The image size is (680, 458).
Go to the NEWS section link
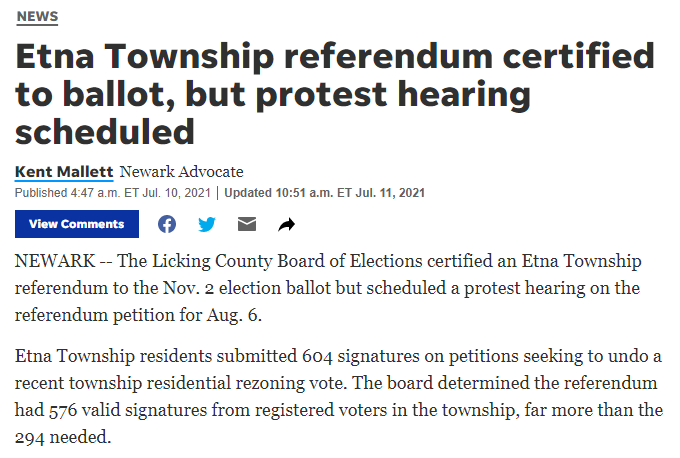(37, 17)
